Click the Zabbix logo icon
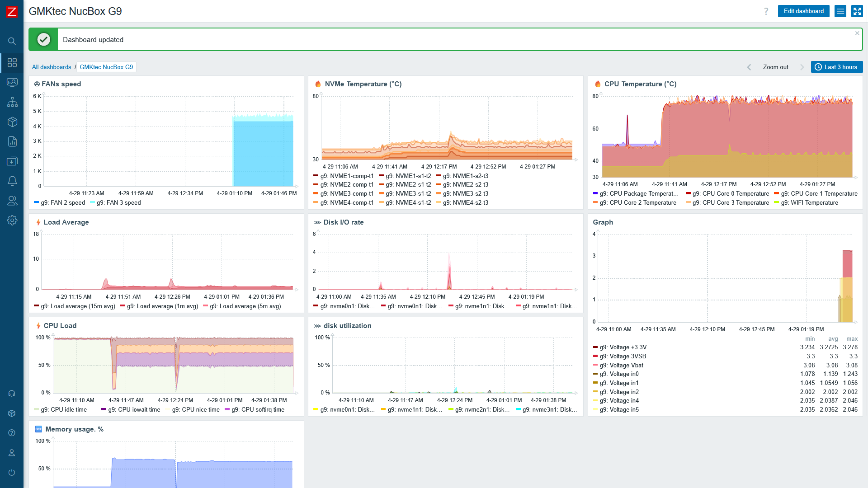This screenshot has height=488, width=868. (x=12, y=12)
